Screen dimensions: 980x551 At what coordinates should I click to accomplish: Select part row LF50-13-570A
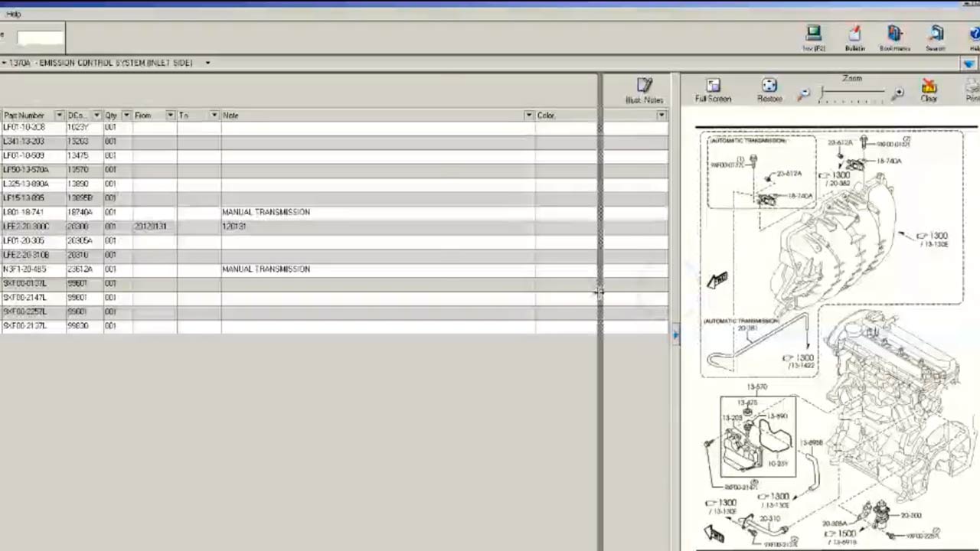[334, 170]
